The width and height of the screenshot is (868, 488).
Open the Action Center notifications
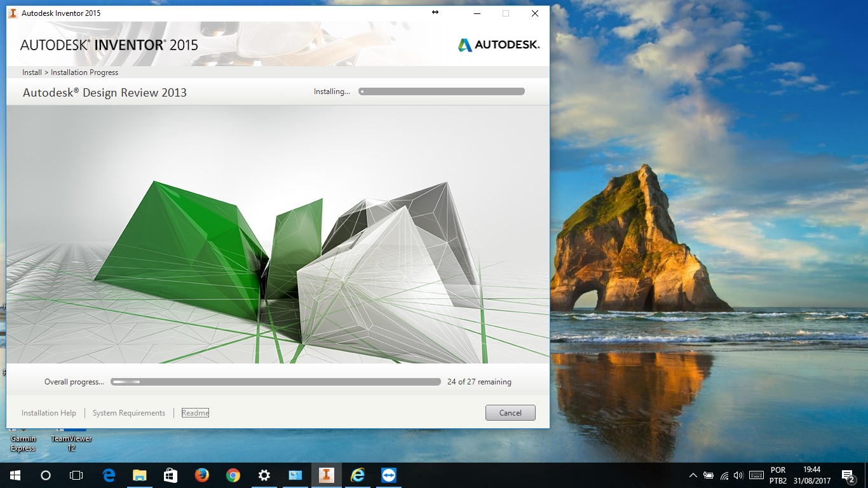848,475
